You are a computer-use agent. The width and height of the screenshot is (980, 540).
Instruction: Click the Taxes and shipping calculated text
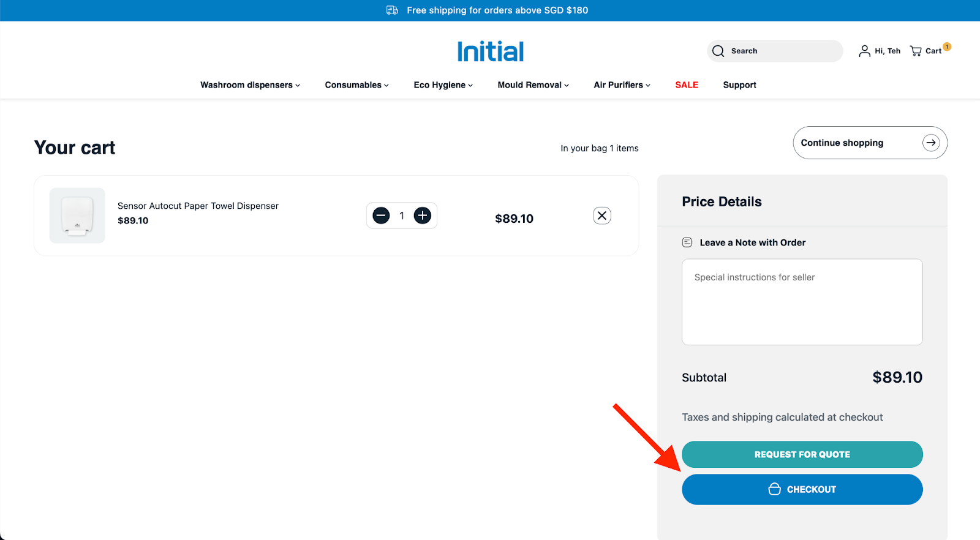[x=782, y=417]
